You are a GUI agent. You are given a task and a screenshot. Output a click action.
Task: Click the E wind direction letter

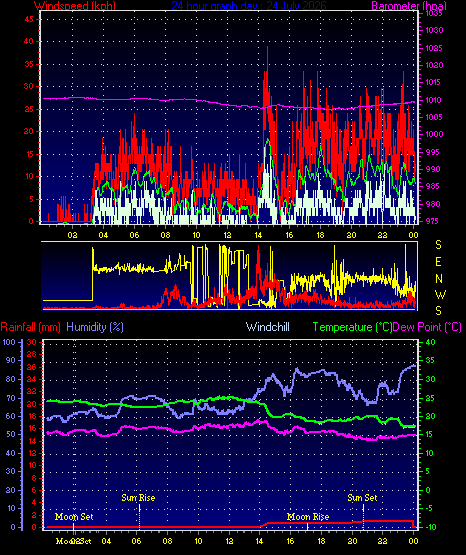point(438,262)
